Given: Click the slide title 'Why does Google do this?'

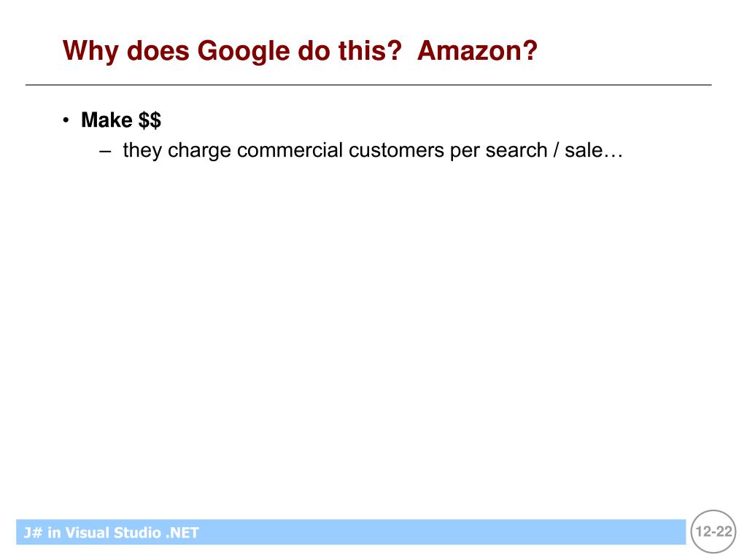Looking at the screenshot, I should tap(233, 51).
